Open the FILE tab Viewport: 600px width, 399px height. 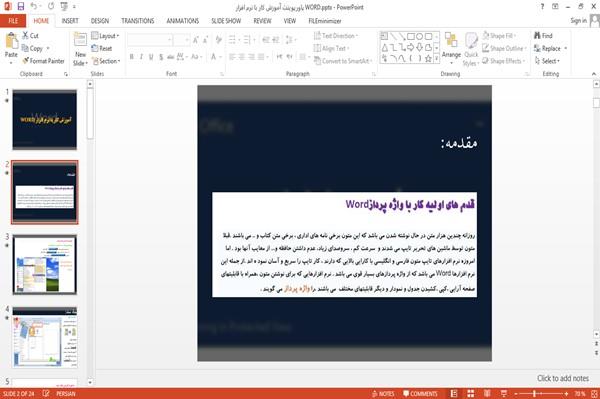click(x=13, y=21)
